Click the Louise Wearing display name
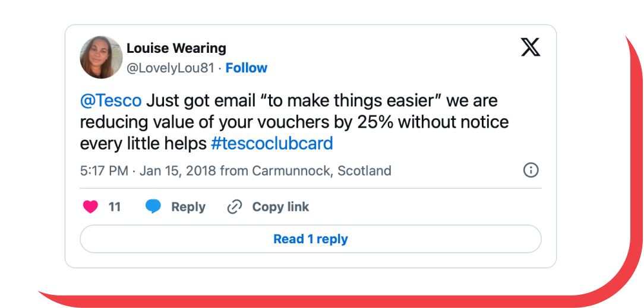Viewport: 644px width, 308px height. (176, 48)
